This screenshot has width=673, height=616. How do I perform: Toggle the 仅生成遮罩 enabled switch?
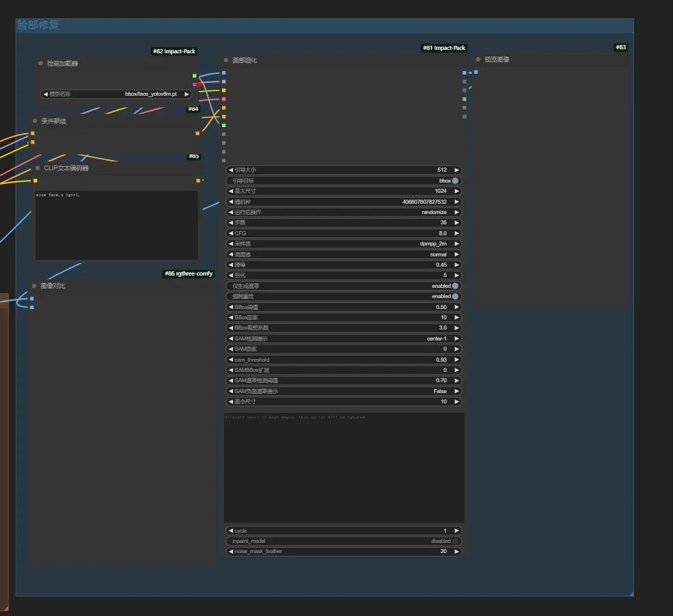tap(455, 286)
